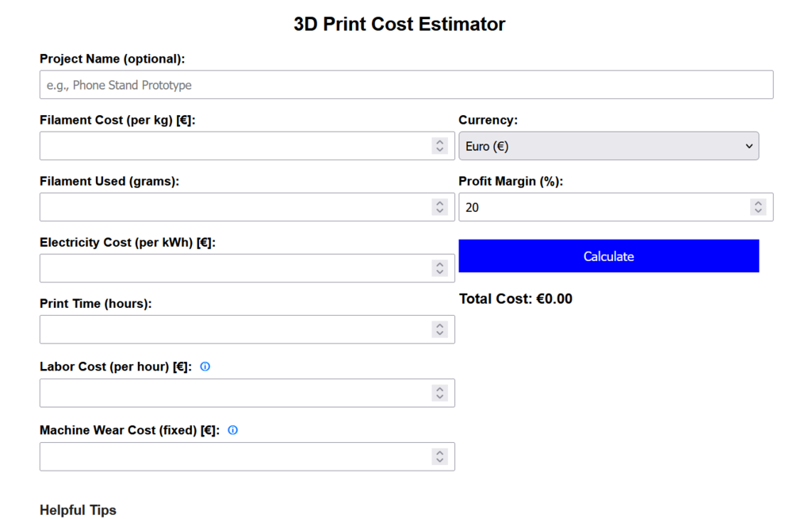Click the Electricity Cost spinner control
The width and height of the screenshot is (812, 519).
(x=440, y=268)
